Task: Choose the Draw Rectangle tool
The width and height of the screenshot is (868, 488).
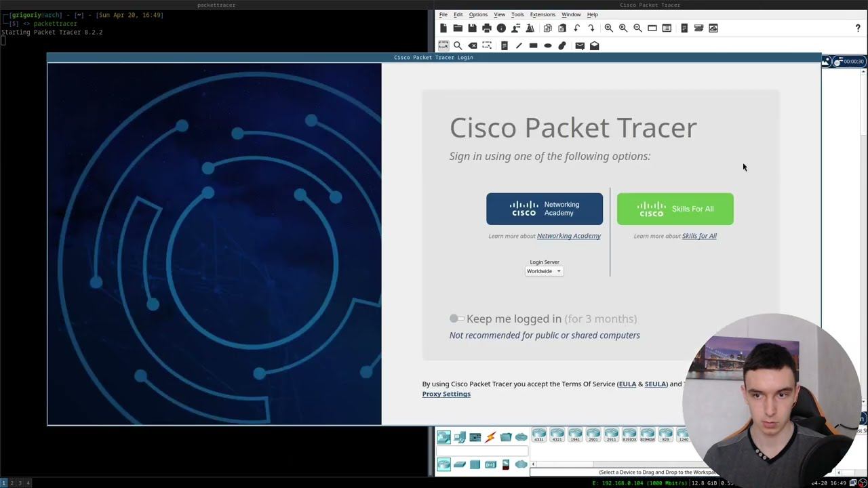Action: pyautogui.click(x=534, y=45)
